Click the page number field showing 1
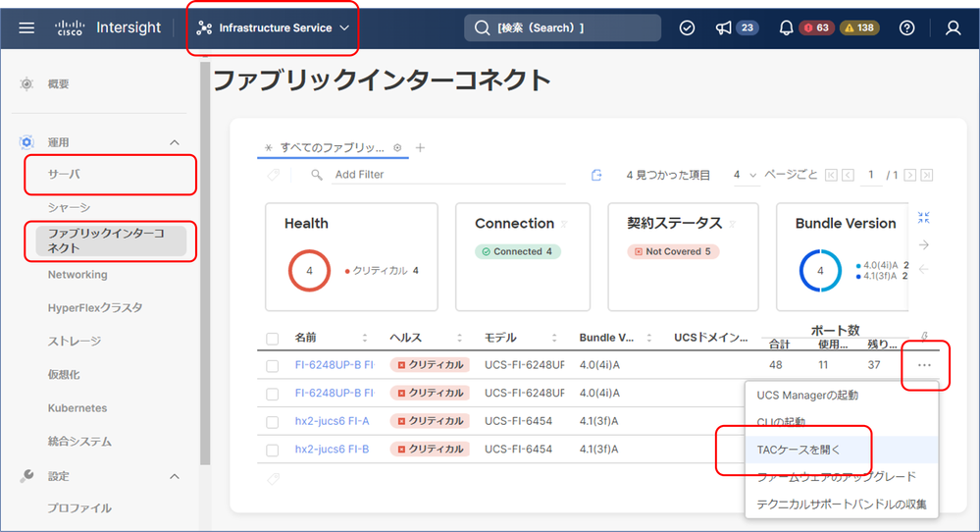Screen dimensions: 980x532 coord(871,175)
